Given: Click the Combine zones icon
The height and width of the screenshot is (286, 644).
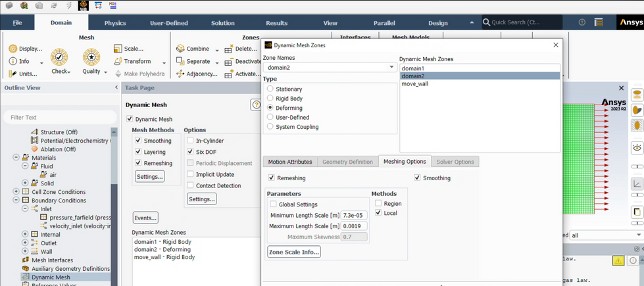Looking at the screenshot, I should tap(180, 49).
